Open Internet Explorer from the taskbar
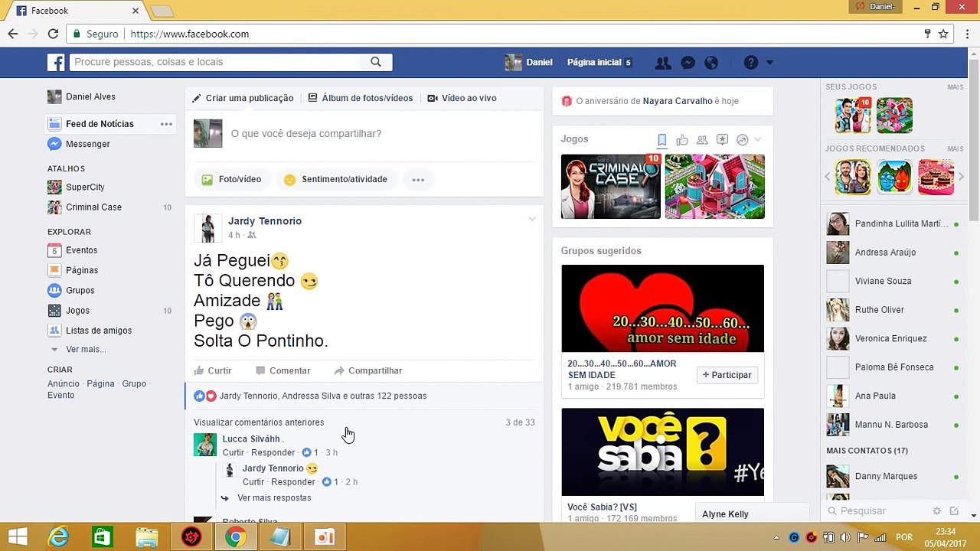 pyautogui.click(x=59, y=537)
